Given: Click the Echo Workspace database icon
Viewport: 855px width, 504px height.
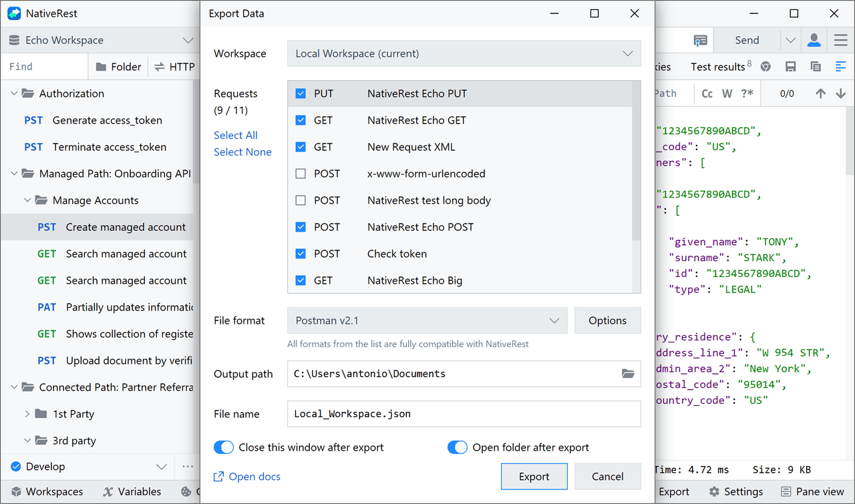Looking at the screenshot, I should tap(14, 40).
